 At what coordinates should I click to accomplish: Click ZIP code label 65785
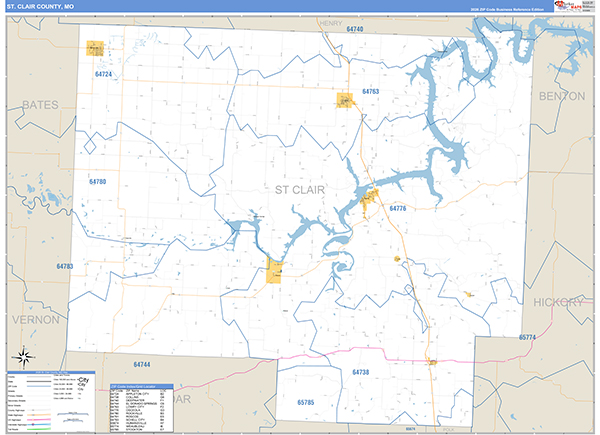point(305,402)
